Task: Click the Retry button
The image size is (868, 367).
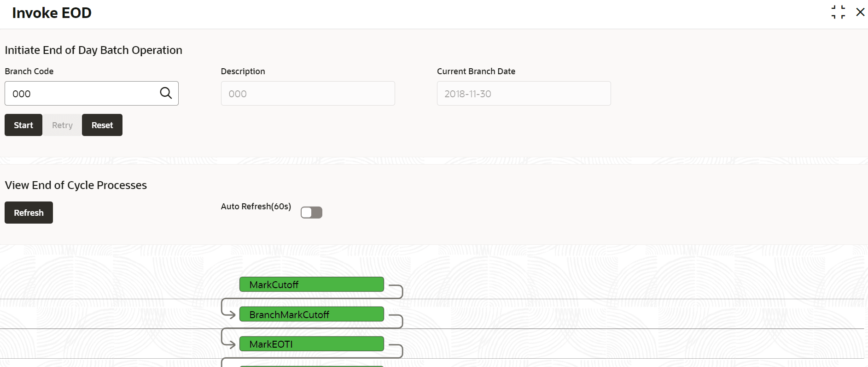Action: coord(62,125)
